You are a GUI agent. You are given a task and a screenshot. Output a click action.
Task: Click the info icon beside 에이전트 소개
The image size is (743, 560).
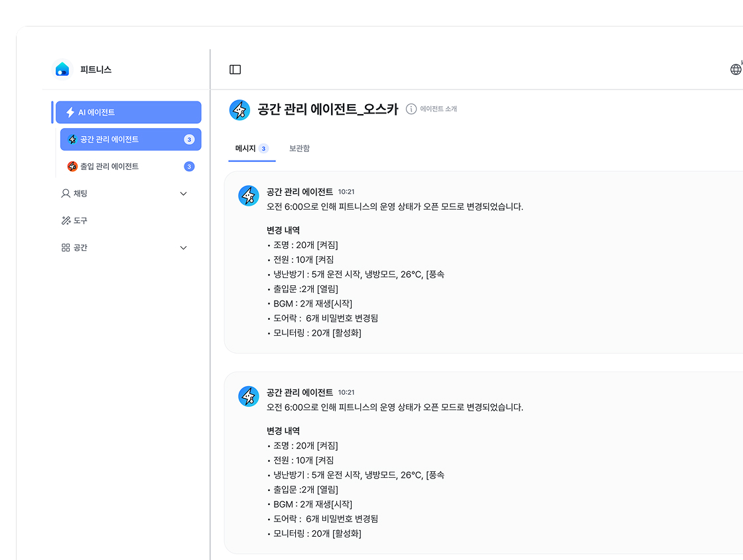point(411,109)
